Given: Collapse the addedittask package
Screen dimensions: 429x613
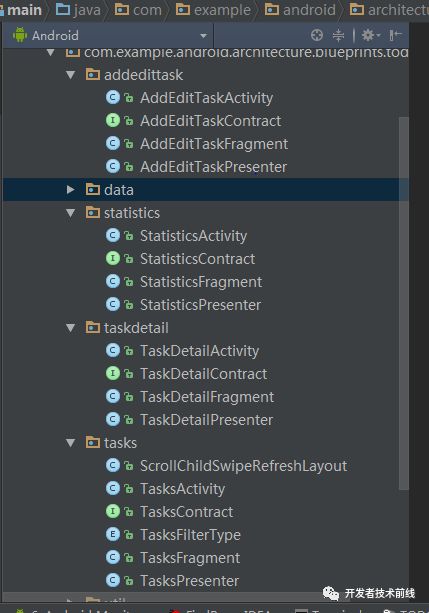Looking at the screenshot, I should tap(71, 75).
